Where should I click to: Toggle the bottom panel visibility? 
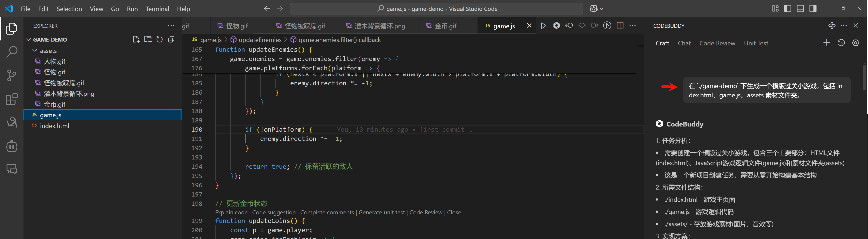pyautogui.click(x=800, y=8)
